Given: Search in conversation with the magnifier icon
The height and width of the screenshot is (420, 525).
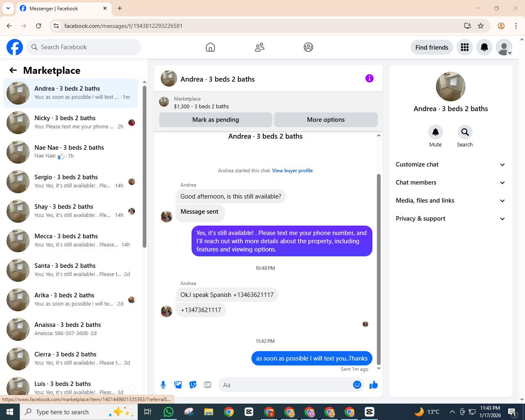Looking at the screenshot, I should click(465, 132).
